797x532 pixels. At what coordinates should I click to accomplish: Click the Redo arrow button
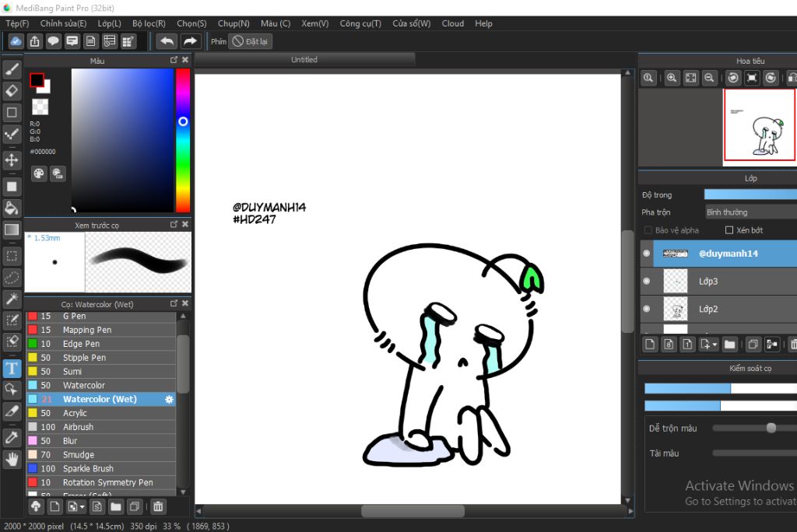click(x=190, y=41)
